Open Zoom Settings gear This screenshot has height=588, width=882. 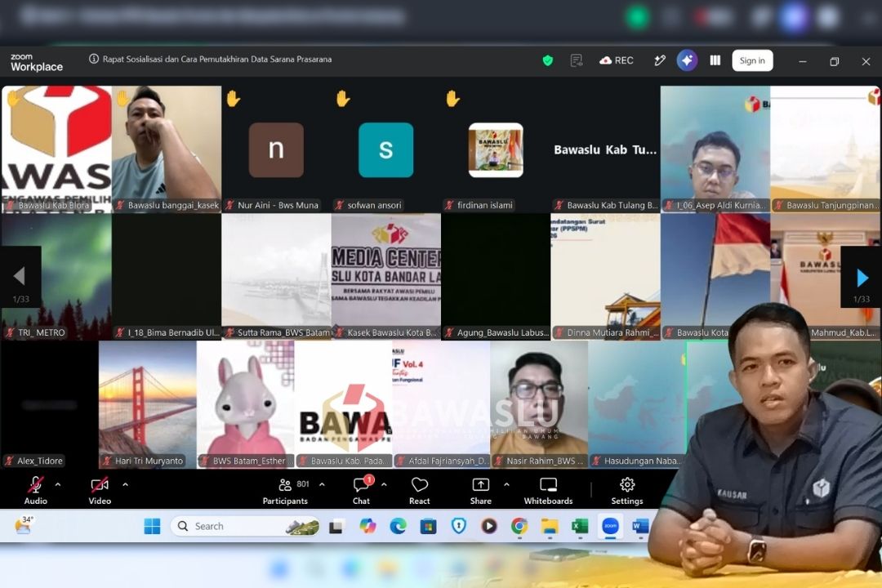click(626, 491)
